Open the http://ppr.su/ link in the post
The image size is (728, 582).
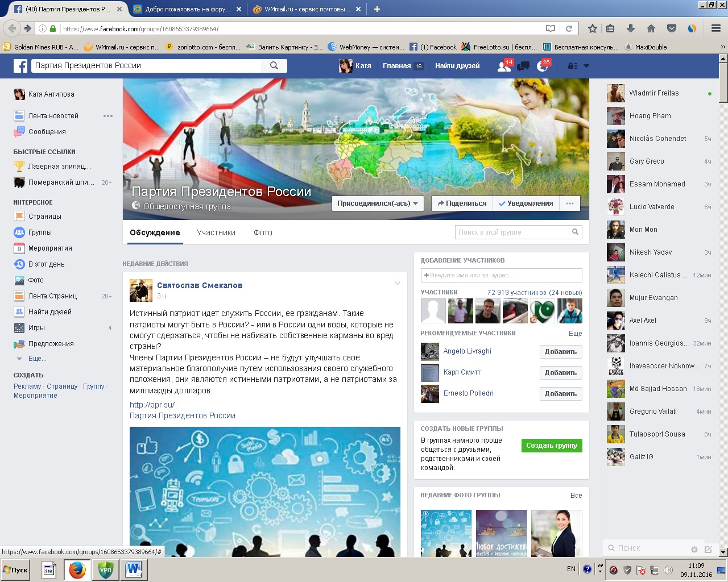click(152, 405)
